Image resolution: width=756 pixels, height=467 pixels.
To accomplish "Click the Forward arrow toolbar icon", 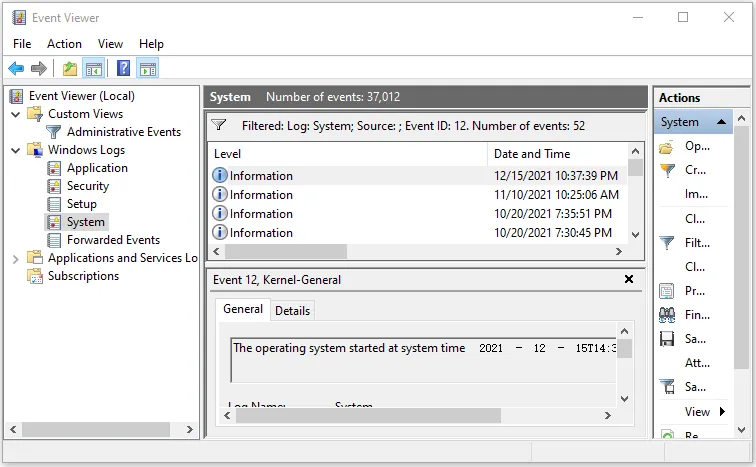I will (x=39, y=68).
